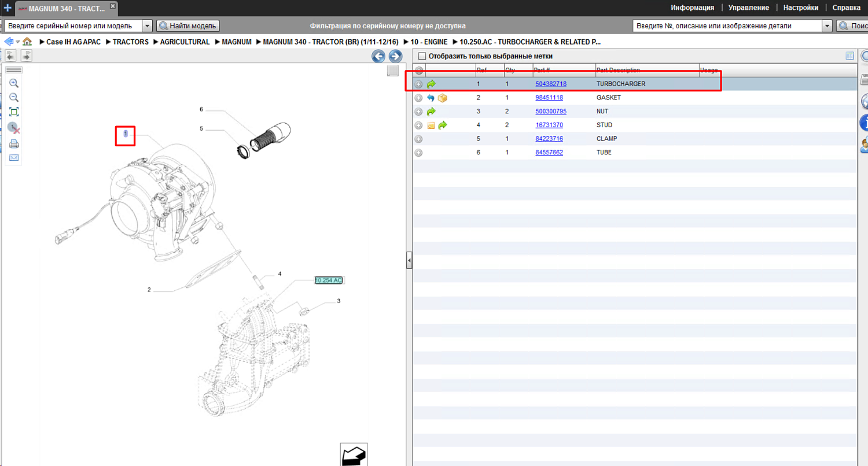Click the plus icon on the GASKET row
Screen dimensions: 868x466
click(418, 98)
